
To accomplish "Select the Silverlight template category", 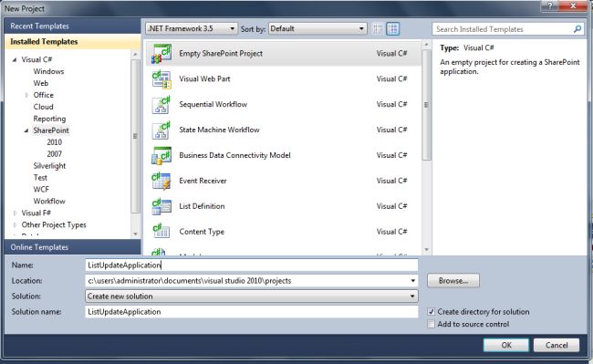I will (x=49, y=166).
